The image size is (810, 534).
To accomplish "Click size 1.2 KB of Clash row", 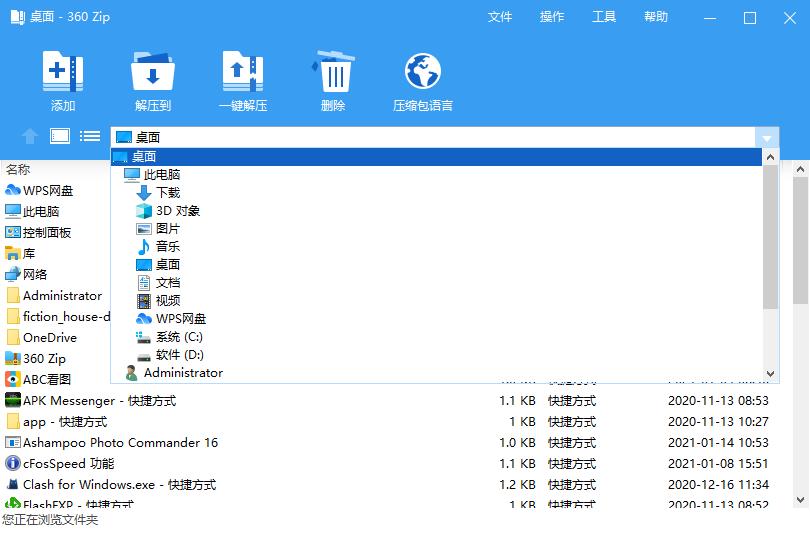I will point(517,485).
